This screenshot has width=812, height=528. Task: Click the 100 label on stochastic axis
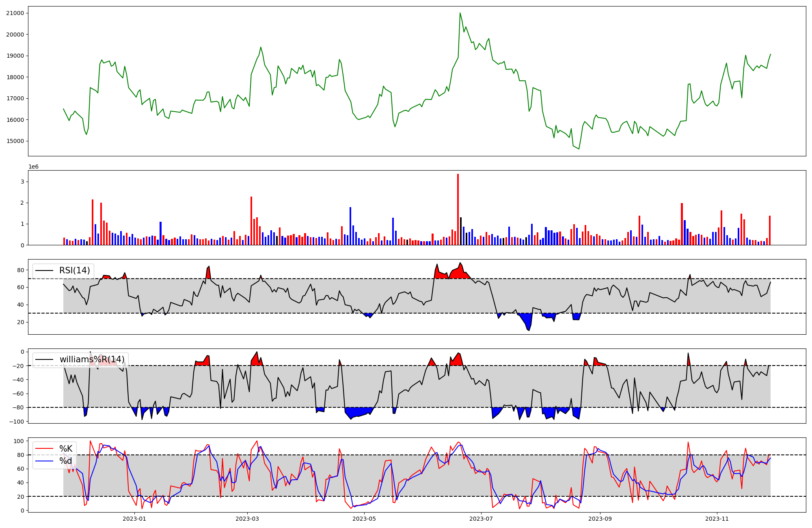(19, 441)
